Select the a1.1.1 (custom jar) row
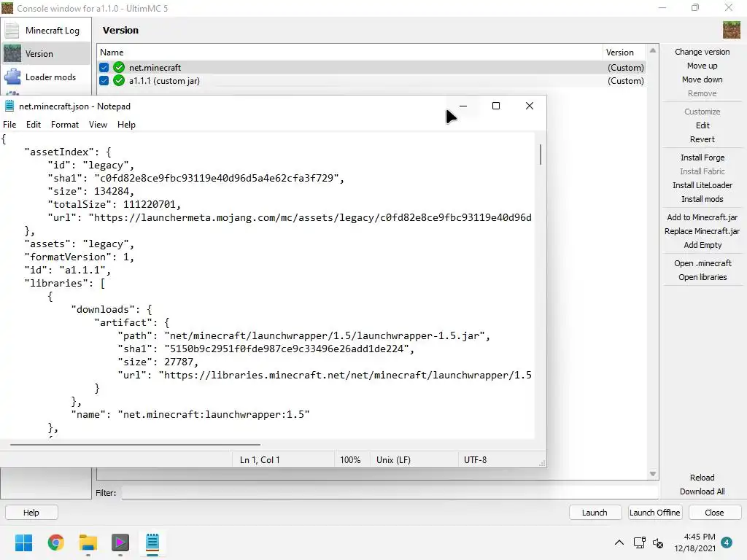 371,81
